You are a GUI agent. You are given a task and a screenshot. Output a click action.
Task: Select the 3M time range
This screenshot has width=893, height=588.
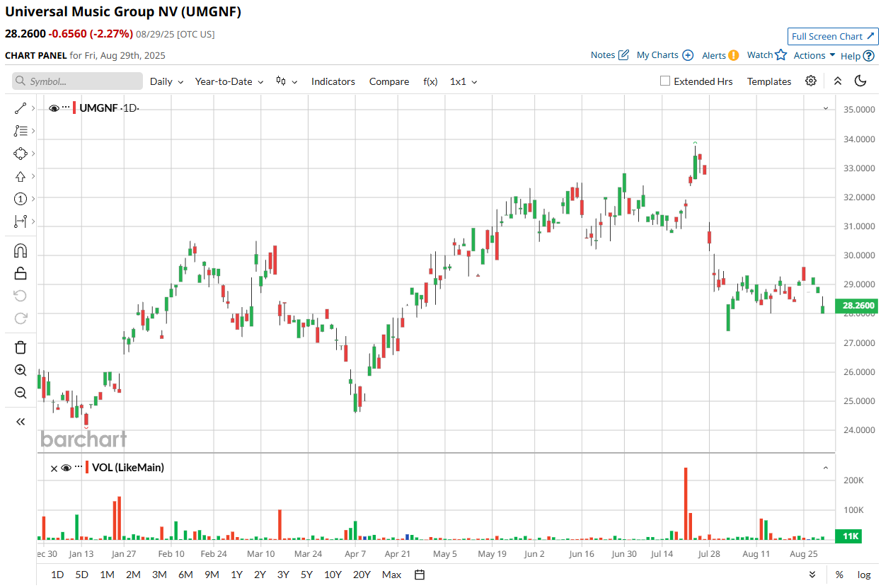pyautogui.click(x=159, y=575)
